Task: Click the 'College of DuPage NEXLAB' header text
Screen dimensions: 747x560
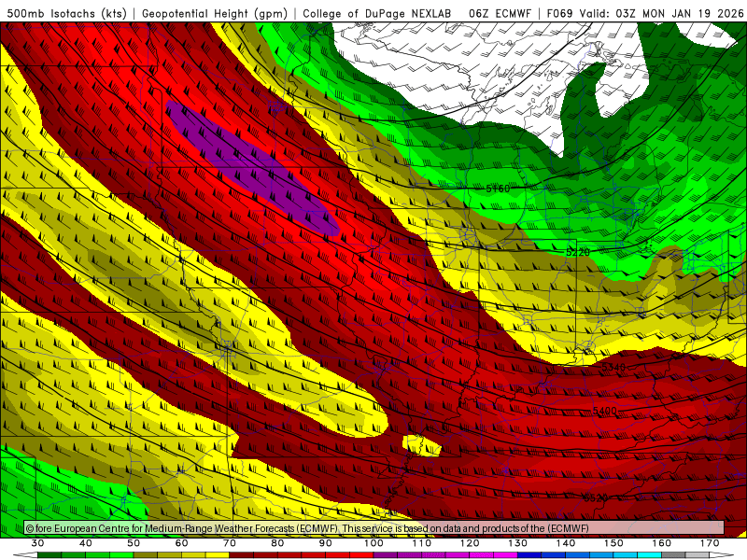Action: pos(377,13)
